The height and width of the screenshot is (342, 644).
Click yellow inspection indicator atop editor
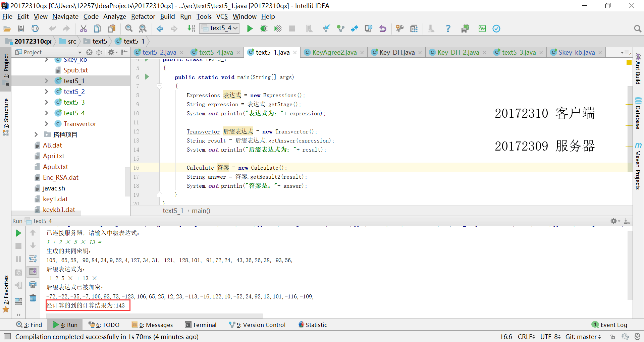[x=629, y=63]
